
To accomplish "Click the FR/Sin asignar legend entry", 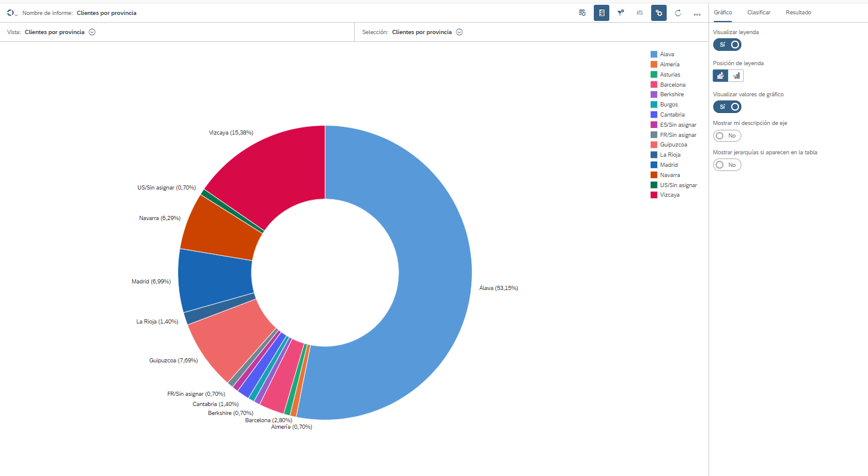I will click(673, 135).
